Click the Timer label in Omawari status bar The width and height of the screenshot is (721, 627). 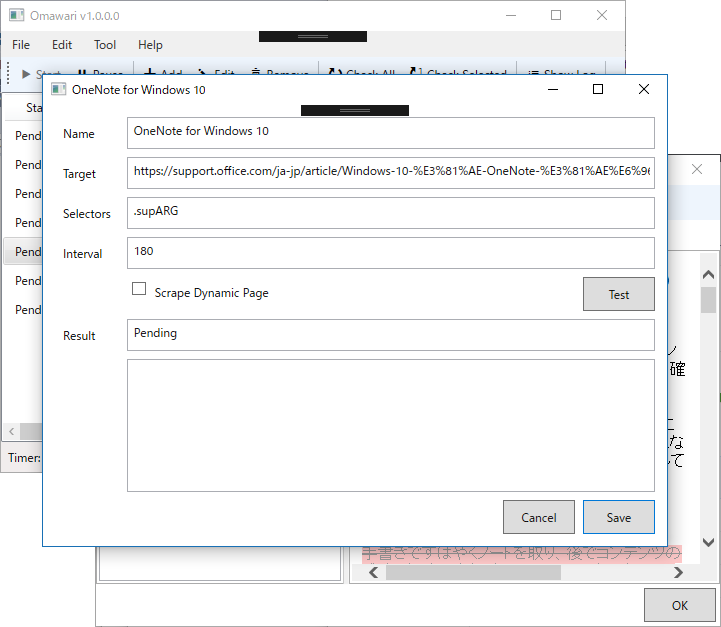tap(24, 457)
